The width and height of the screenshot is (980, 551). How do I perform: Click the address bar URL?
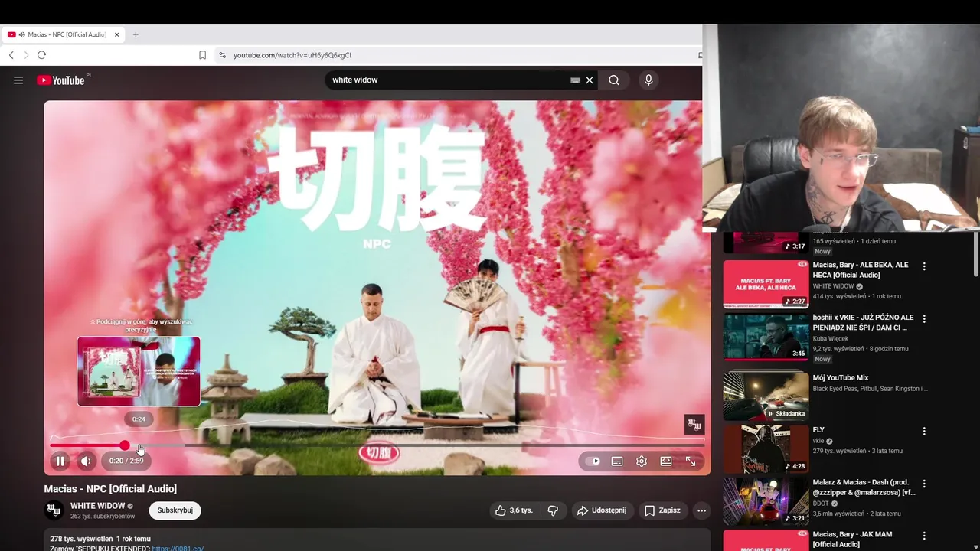[292, 55]
